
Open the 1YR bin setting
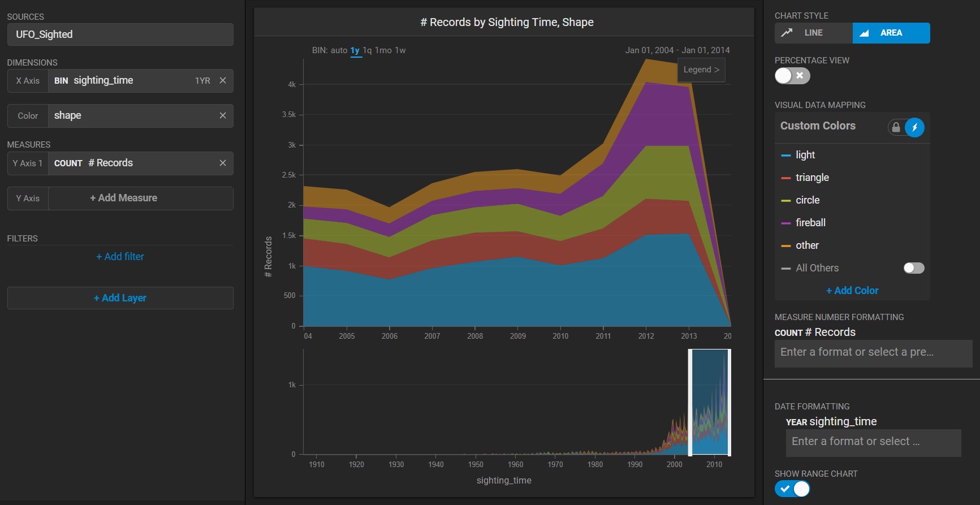point(202,81)
